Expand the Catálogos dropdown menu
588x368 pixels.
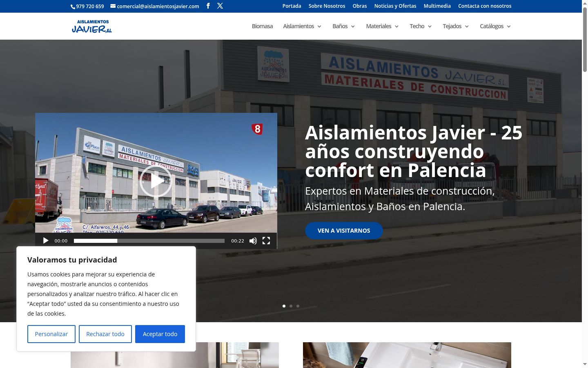[x=495, y=26]
